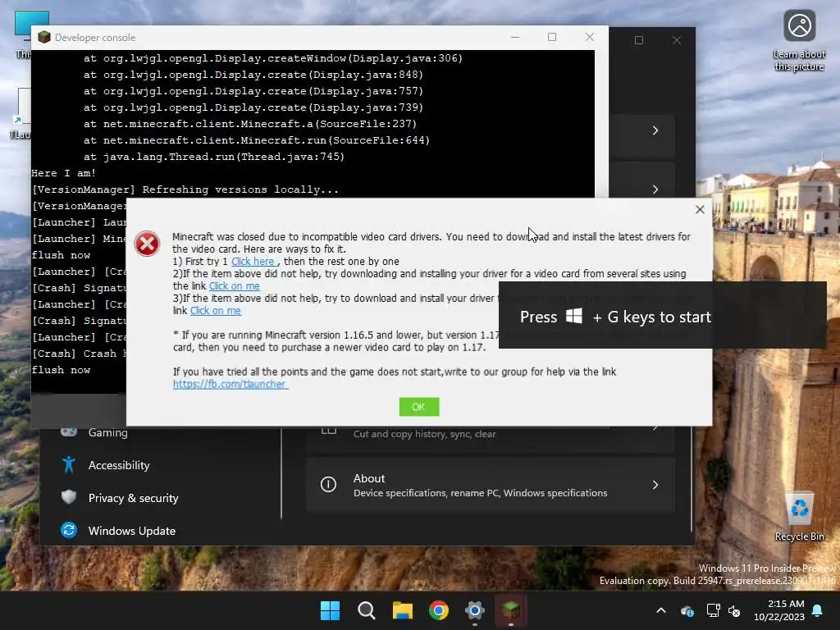
Task: Click the Accessibility figure icon
Action: (x=69, y=465)
